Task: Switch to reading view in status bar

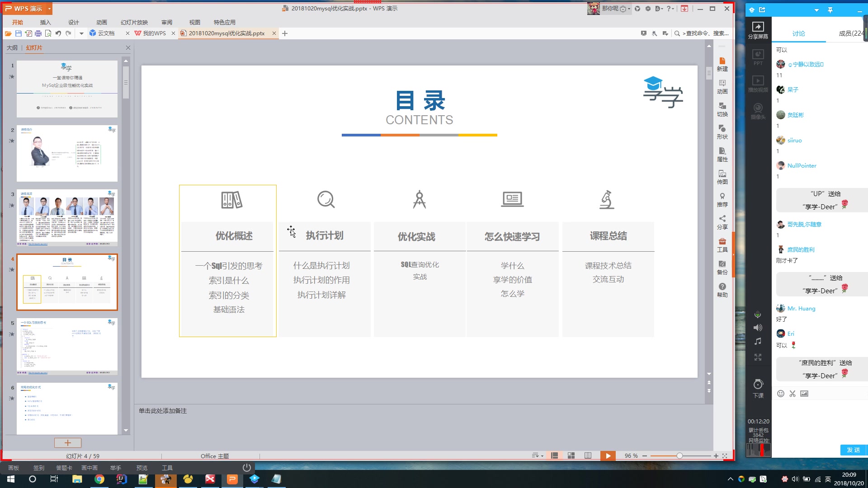Action: point(588,455)
